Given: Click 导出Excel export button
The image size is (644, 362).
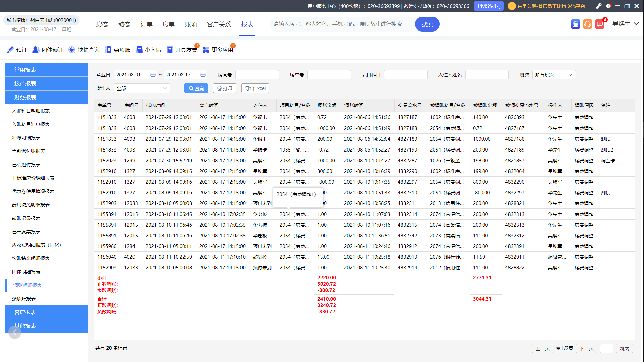Looking at the screenshot, I should pyautogui.click(x=255, y=88).
